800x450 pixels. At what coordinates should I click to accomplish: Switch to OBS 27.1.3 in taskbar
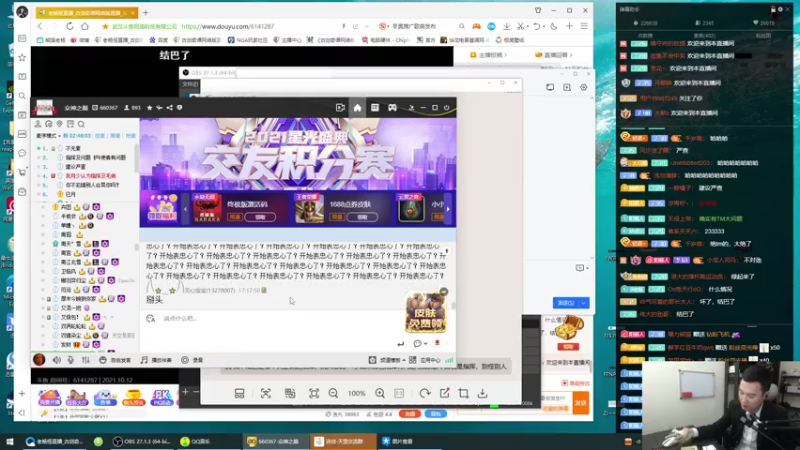pyautogui.click(x=141, y=441)
